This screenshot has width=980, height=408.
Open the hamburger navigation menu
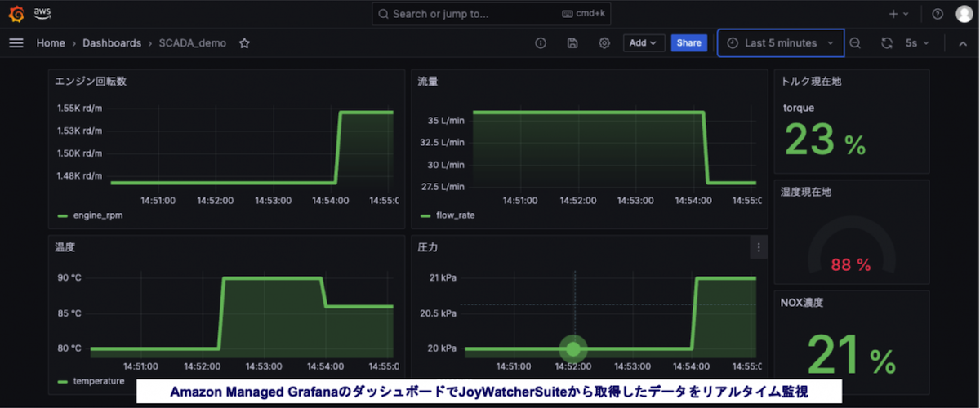click(16, 43)
